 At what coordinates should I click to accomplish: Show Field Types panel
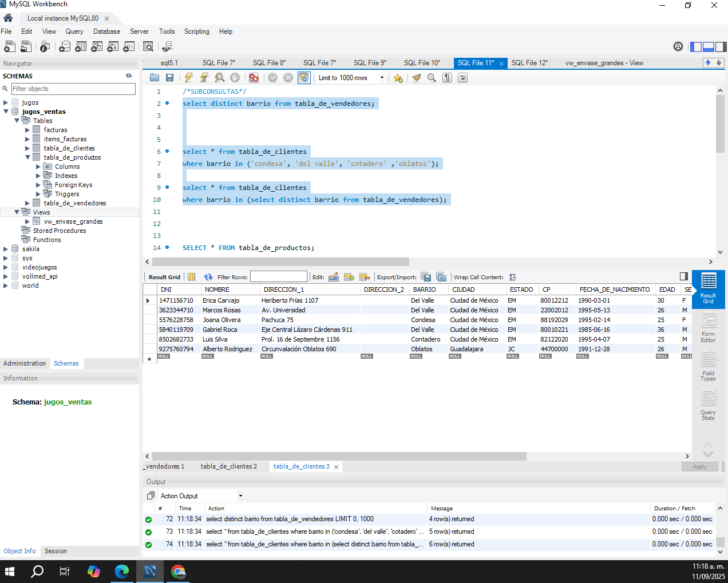[709, 366]
